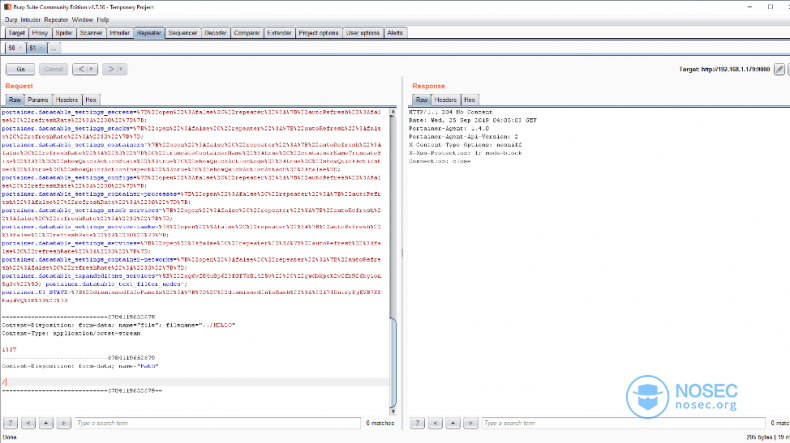Open the Burp menu

tap(11, 20)
